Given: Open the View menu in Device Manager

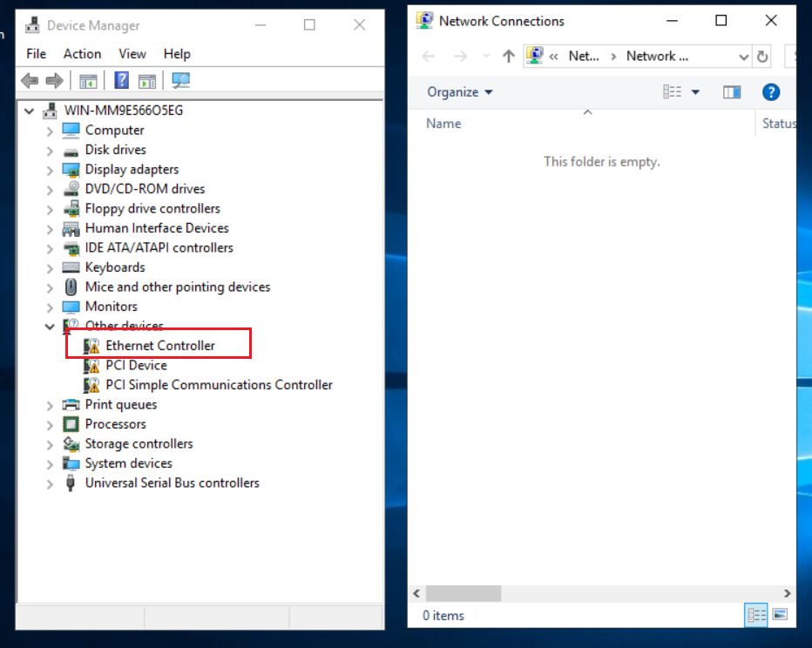Looking at the screenshot, I should (132, 54).
